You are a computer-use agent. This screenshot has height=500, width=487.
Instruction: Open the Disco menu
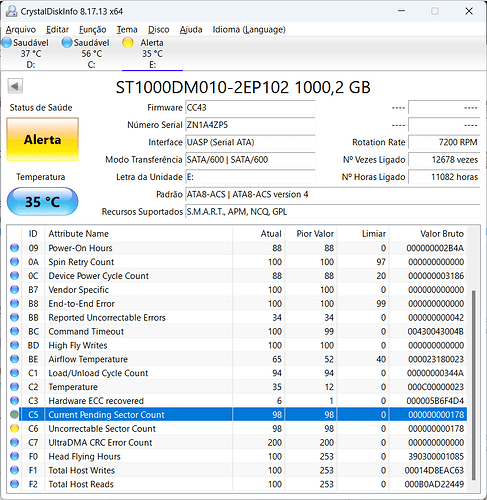tap(158, 30)
